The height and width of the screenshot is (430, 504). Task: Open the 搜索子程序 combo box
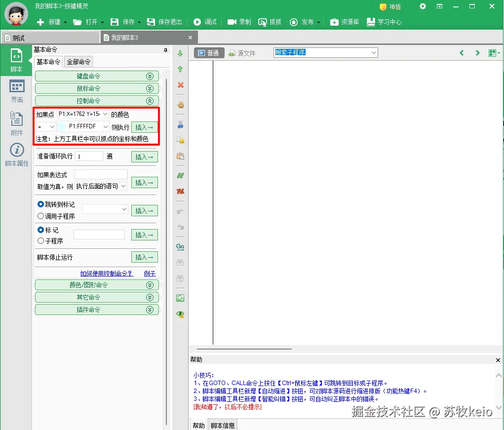coord(326,52)
